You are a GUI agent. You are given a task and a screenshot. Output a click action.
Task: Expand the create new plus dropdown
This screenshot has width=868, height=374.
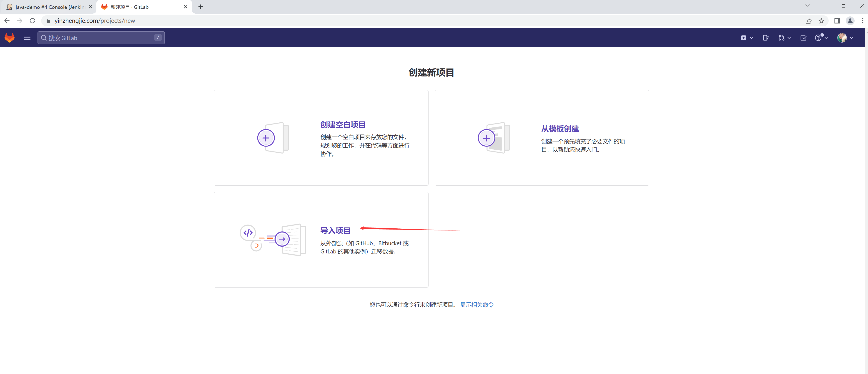click(x=746, y=38)
